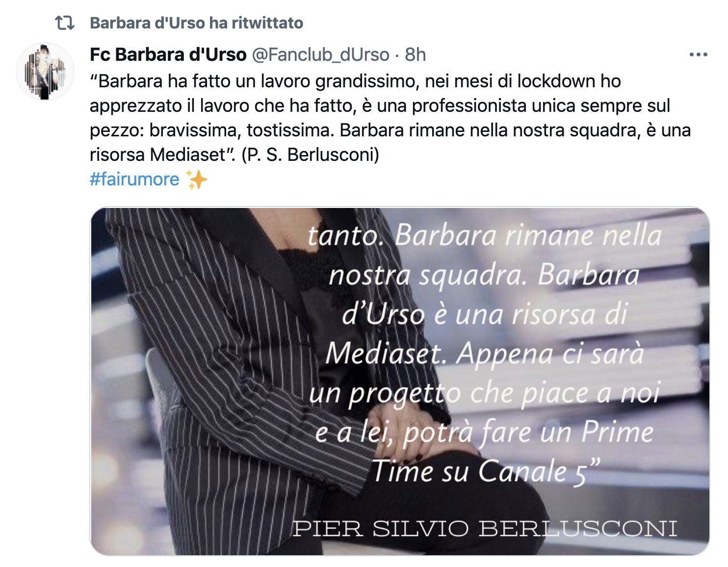Click the "tanto. Barbara rimane nella" image line

485,236
